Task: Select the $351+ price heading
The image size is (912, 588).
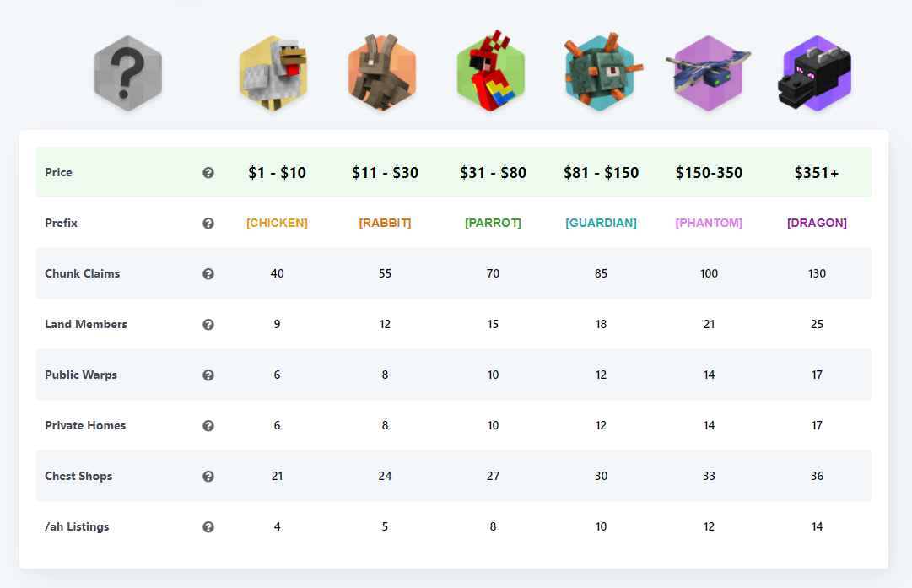Action: pyautogui.click(x=817, y=173)
